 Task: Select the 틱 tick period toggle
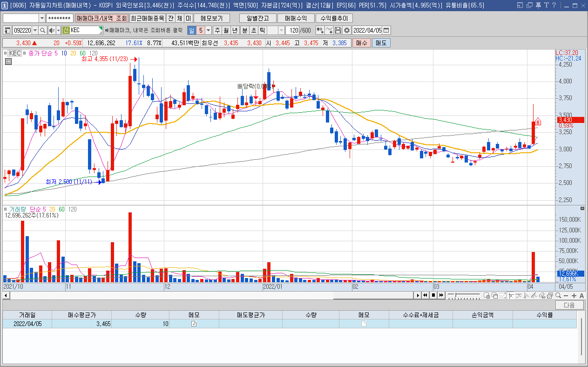pos(262,30)
